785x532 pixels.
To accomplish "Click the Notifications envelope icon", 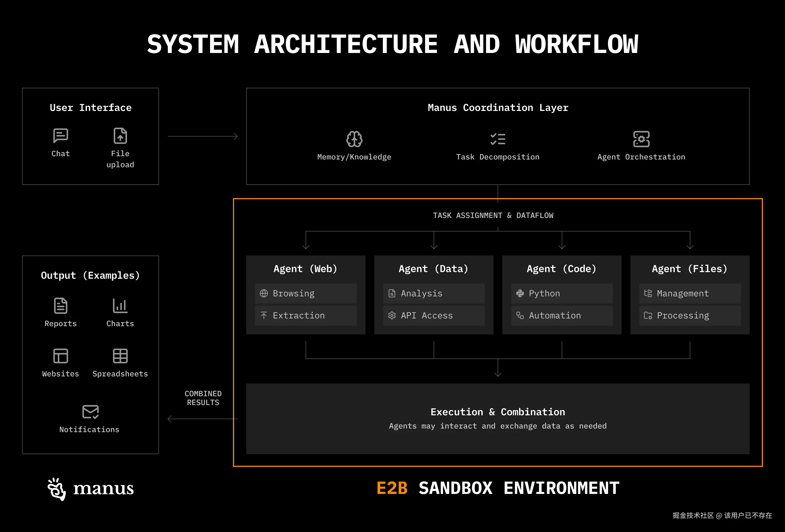I will point(90,412).
